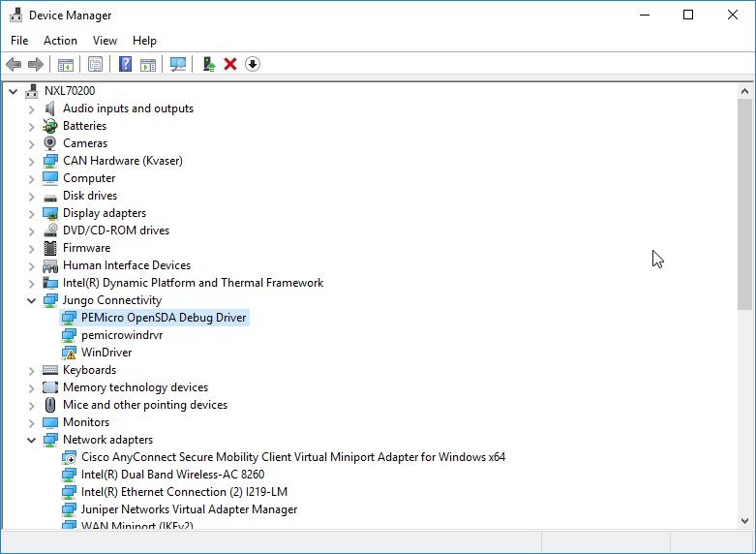This screenshot has width=756, height=554.
Task: Click the Device Manager title bar icon
Action: point(15,15)
